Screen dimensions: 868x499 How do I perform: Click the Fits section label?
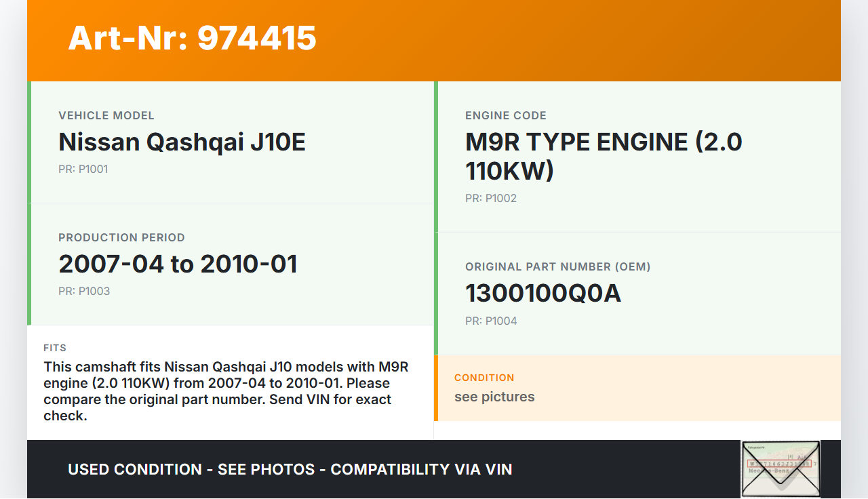pyautogui.click(x=55, y=348)
